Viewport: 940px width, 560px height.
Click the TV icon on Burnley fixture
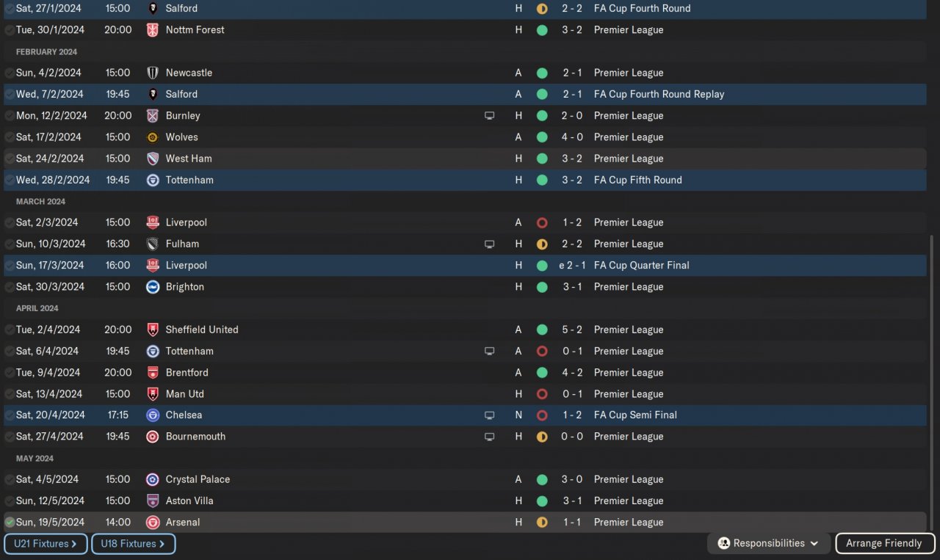coord(489,116)
